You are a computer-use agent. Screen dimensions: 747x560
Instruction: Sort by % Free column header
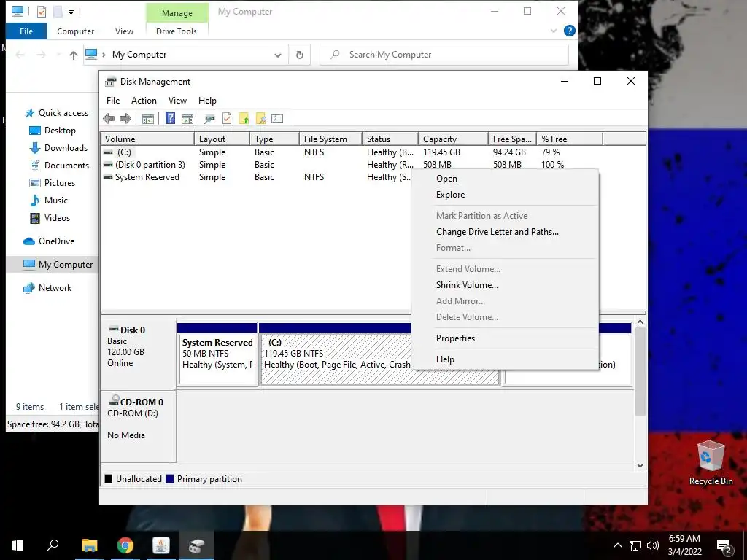[x=569, y=139]
